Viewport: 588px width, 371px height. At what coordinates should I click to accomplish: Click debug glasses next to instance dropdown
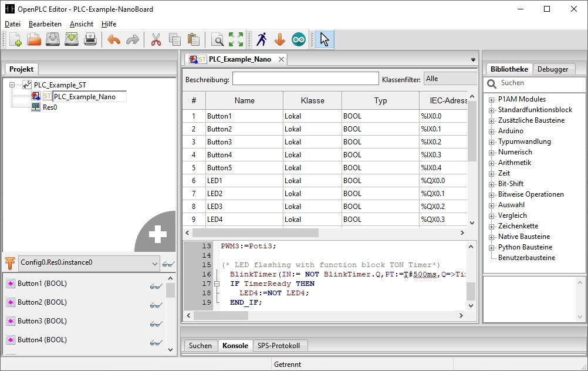pos(168,264)
